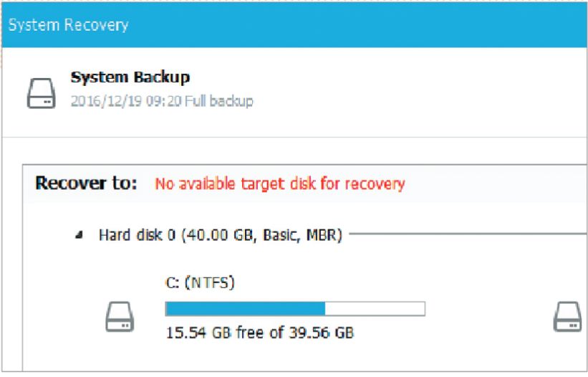Image resolution: width=588 pixels, height=377 pixels.
Task: Click the horizontal line after Hard disk 0 heading
Action: pyautogui.click(x=466, y=234)
